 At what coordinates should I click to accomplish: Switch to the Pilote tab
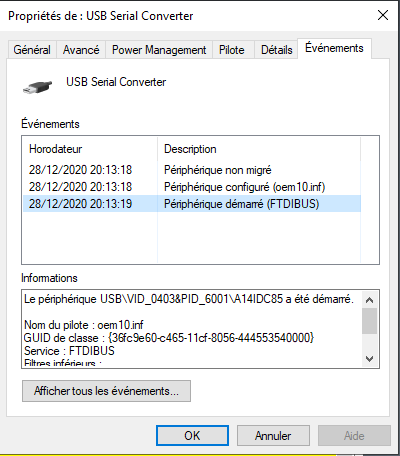[x=232, y=50]
